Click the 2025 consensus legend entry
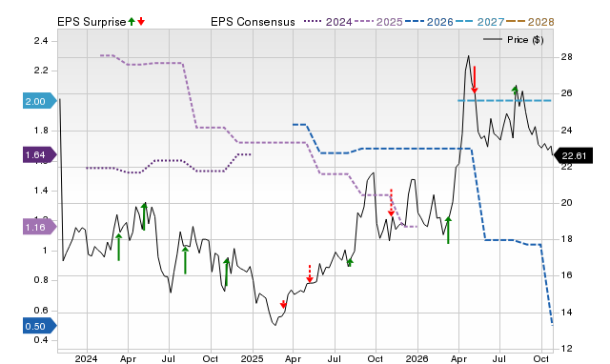610x364 pixels. pyautogui.click(x=378, y=22)
